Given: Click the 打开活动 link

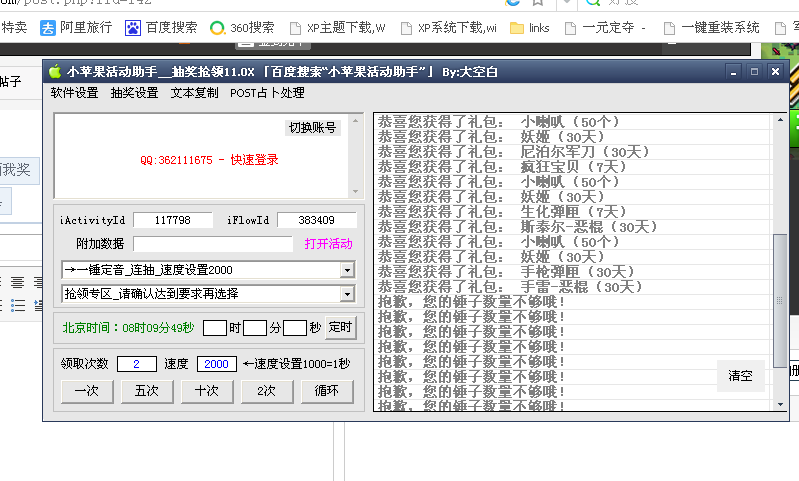Looking at the screenshot, I should click(329, 244).
